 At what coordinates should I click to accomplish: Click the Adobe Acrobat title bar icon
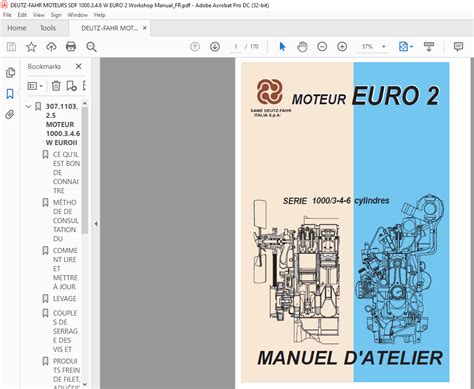pyautogui.click(x=4, y=5)
